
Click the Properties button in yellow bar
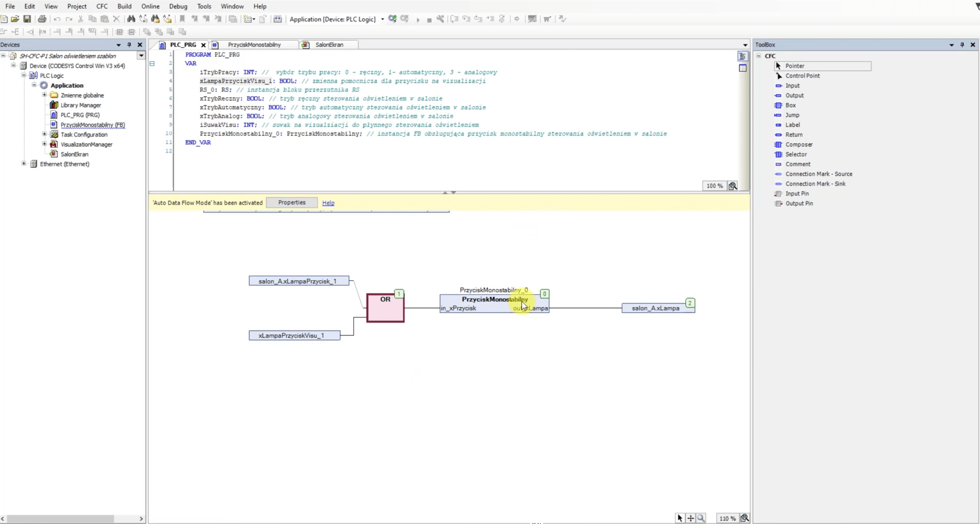pyautogui.click(x=291, y=203)
